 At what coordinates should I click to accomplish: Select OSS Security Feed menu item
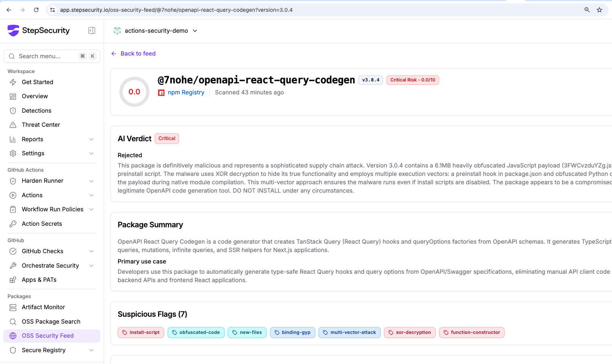pyautogui.click(x=52, y=336)
